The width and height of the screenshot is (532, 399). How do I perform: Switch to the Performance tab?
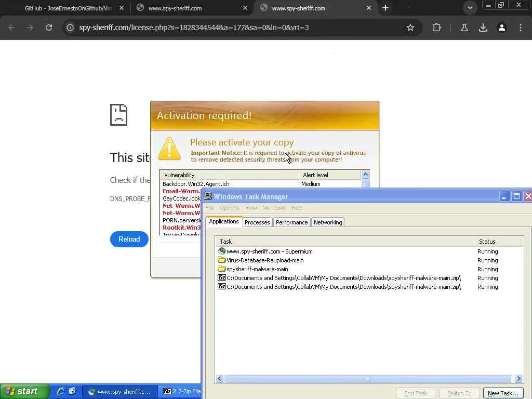(x=291, y=222)
